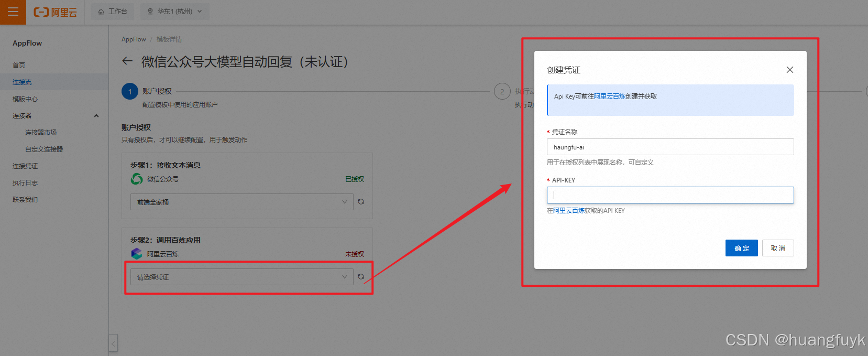Image resolution: width=868 pixels, height=356 pixels.
Task: Open 模板中心 in the sidebar
Action: (25, 99)
